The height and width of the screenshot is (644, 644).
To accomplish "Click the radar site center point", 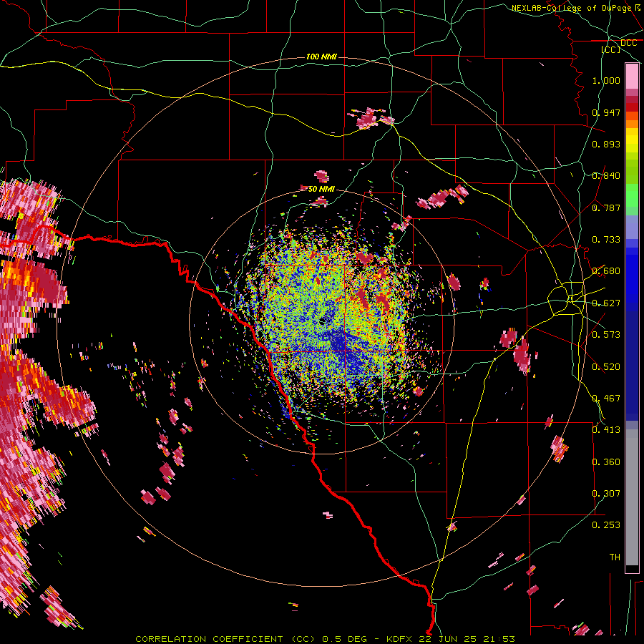I will 323,321.
